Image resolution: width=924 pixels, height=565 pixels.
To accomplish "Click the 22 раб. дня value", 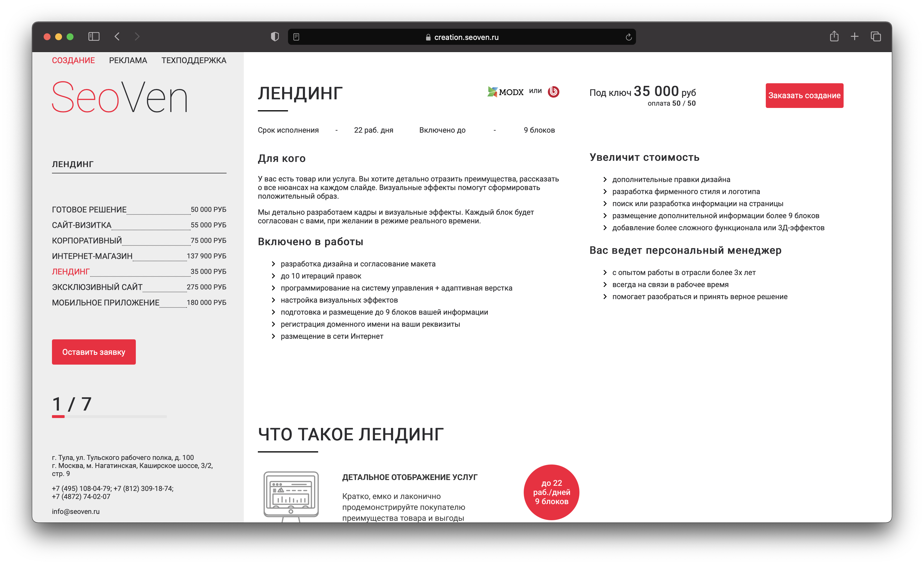I will tap(374, 130).
